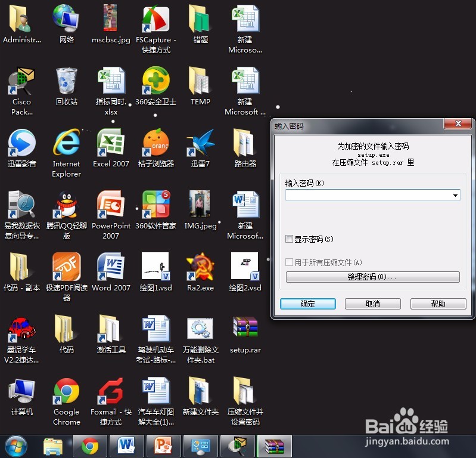Open the 易我数据恢复向导 shortcut
The image size is (476, 458).
point(21,205)
